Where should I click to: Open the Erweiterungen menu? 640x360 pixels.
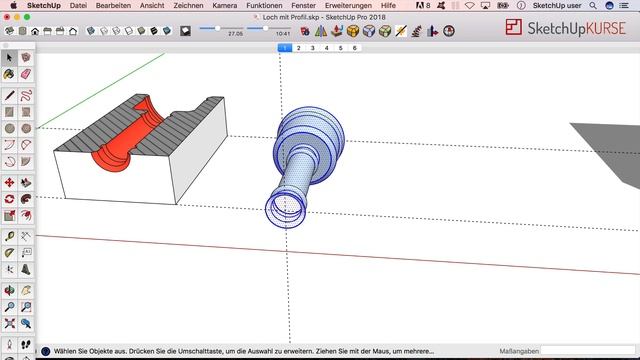[x=348, y=5]
